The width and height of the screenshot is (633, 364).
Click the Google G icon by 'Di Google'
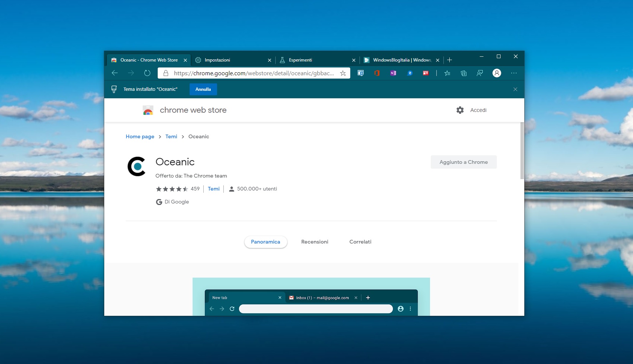pyautogui.click(x=159, y=202)
